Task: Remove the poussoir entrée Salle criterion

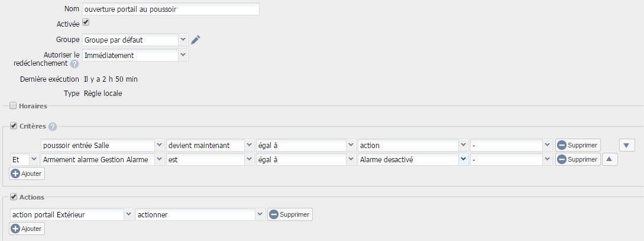Action: 578,145
